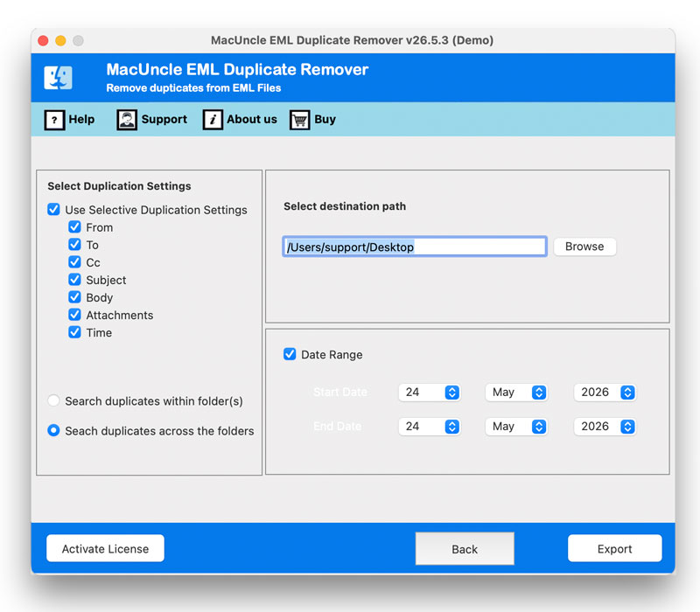Screen dimensions: 700x612
Task: Click Remove dupticates from EML Files subtitle
Action: click(193, 88)
